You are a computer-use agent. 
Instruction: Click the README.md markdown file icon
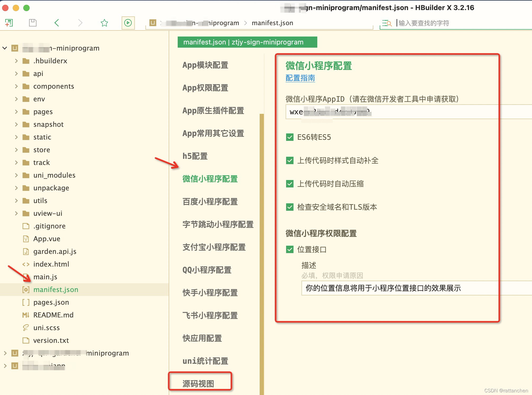click(26, 315)
